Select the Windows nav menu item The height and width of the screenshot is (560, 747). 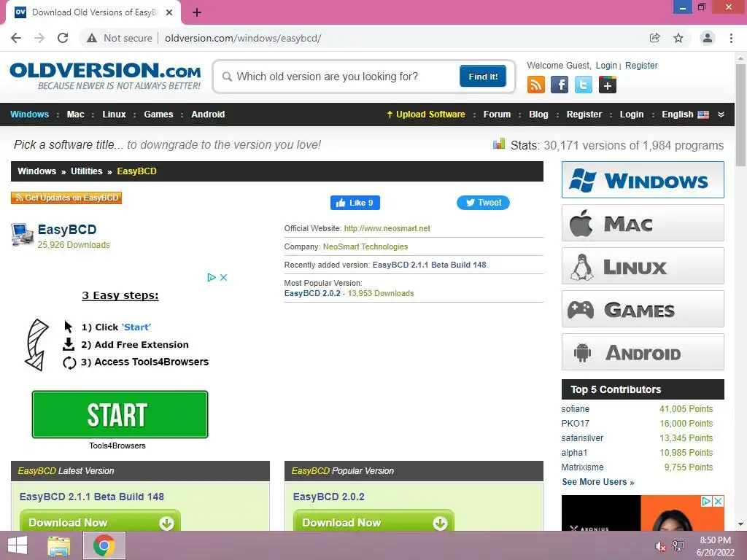[29, 114]
